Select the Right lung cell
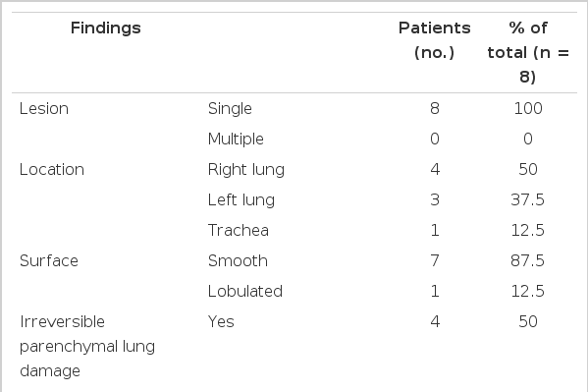 (246, 170)
